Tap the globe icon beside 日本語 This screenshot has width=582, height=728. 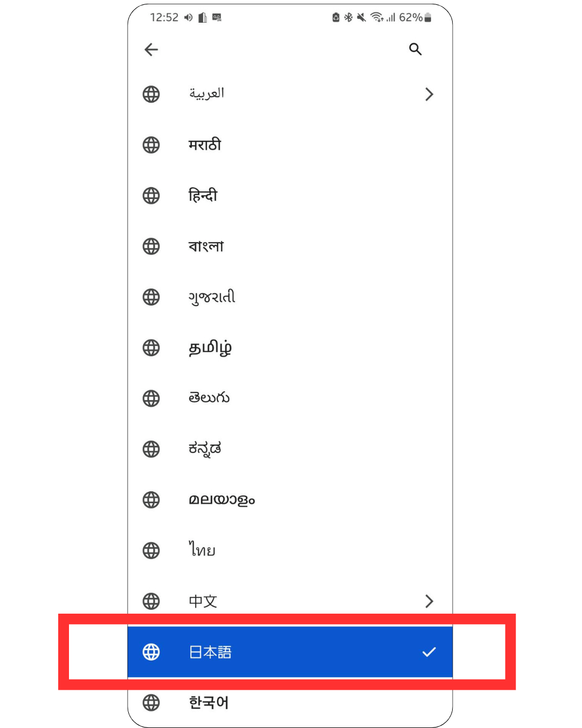(151, 652)
